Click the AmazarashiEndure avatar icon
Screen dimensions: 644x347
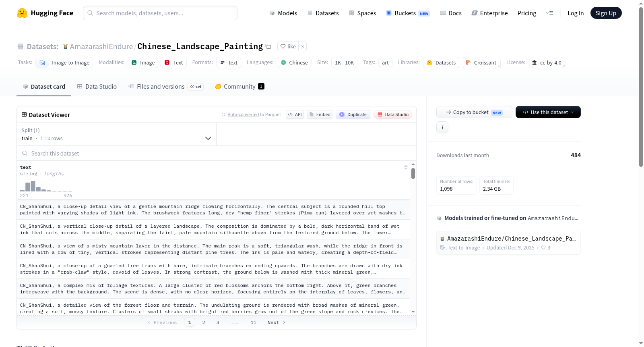point(66,47)
